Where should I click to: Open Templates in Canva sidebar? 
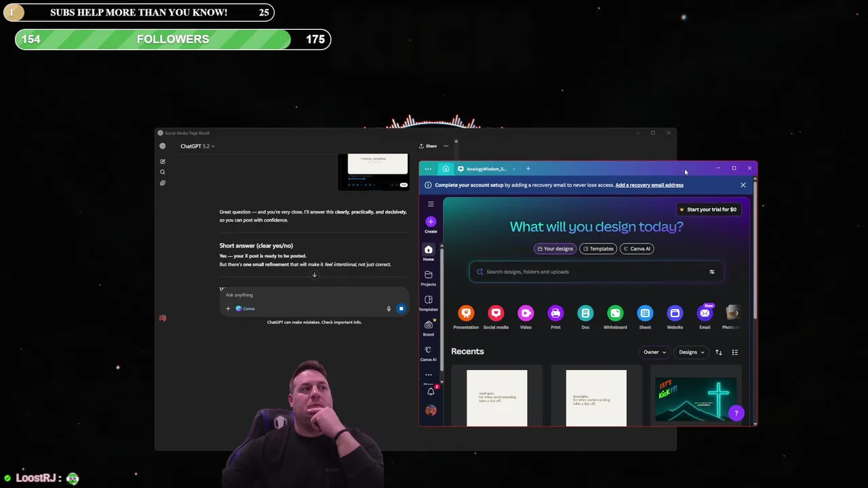[429, 303]
